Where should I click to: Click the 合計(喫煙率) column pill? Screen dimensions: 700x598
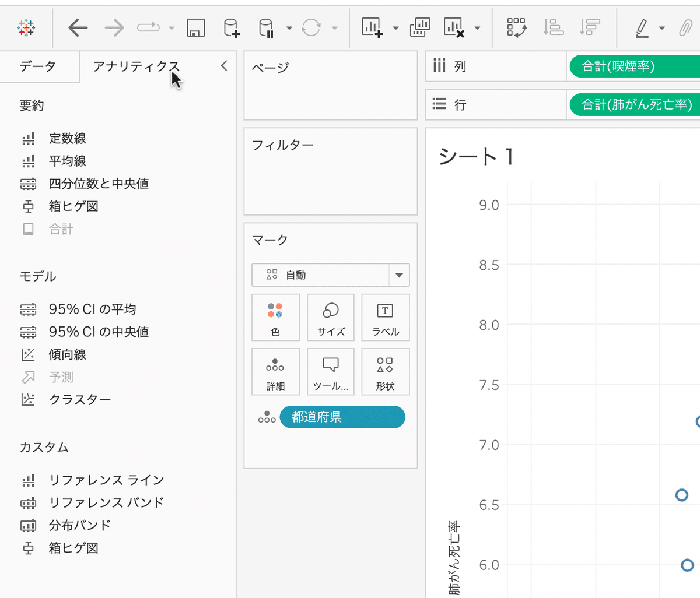tap(634, 66)
